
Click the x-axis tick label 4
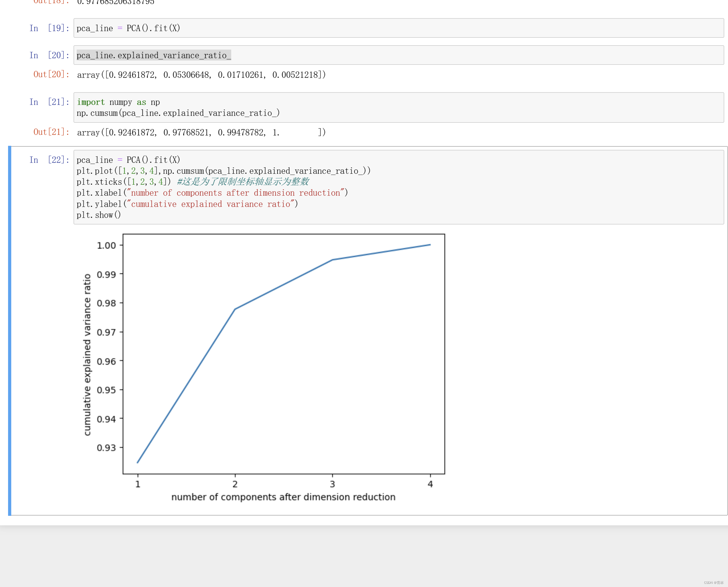point(430,484)
